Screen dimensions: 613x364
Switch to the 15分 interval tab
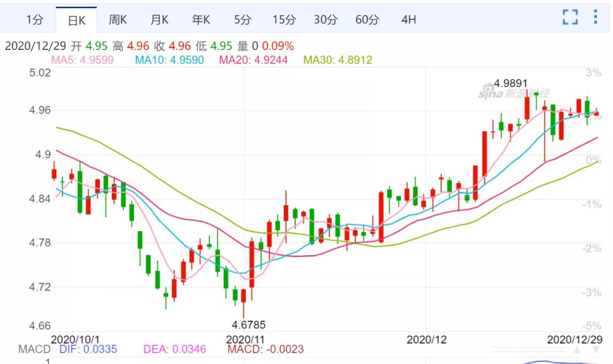(284, 19)
